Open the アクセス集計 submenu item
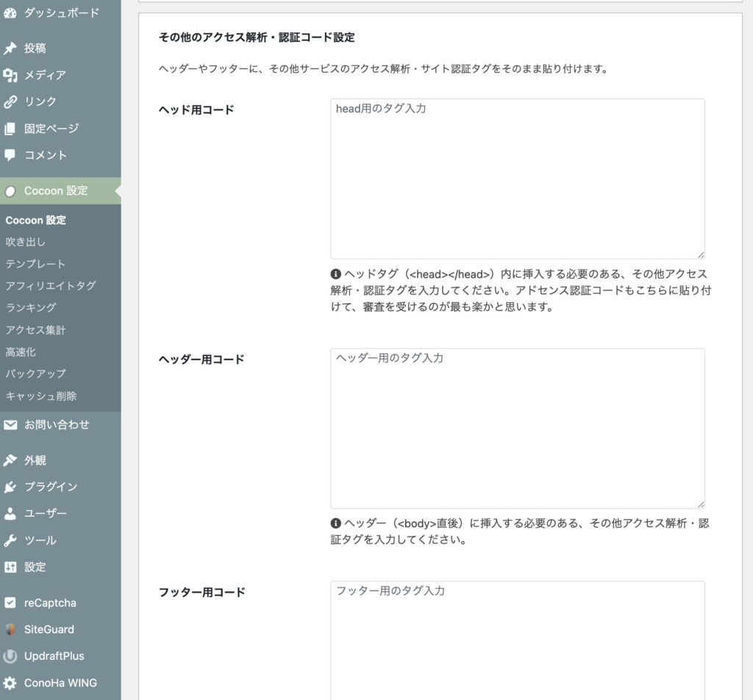Screen dimensions: 753x700 tap(35, 330)
